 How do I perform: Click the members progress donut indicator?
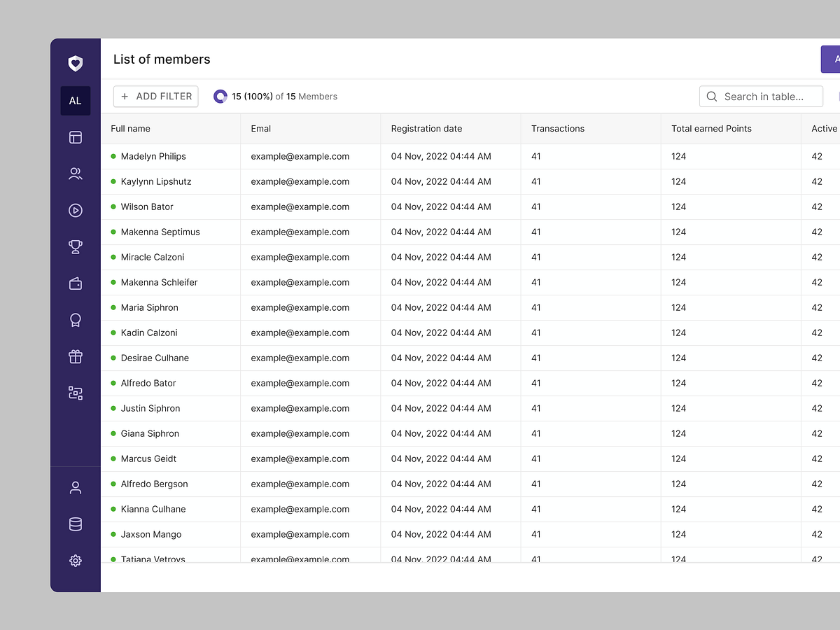220,96
